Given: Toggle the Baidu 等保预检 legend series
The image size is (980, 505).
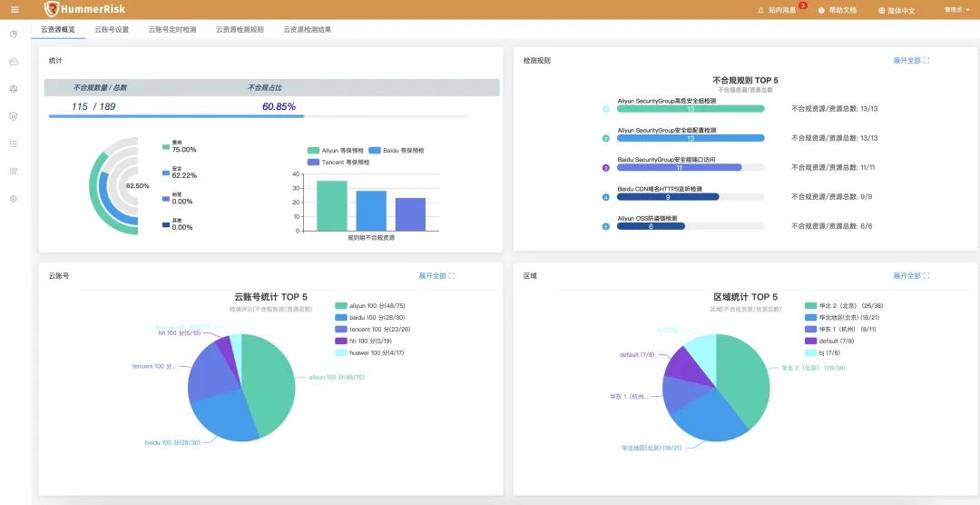Looking at the screenshot, I should point(397,150).
